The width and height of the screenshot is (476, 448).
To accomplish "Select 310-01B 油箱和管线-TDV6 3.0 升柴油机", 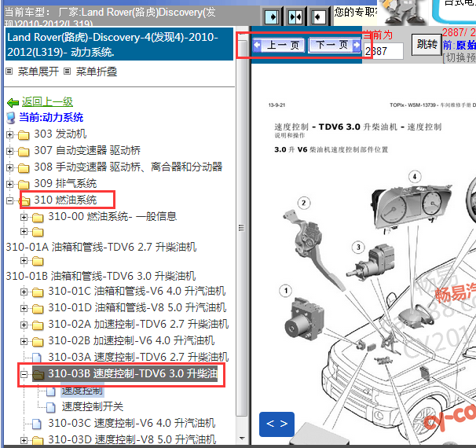I will point(101,276).
